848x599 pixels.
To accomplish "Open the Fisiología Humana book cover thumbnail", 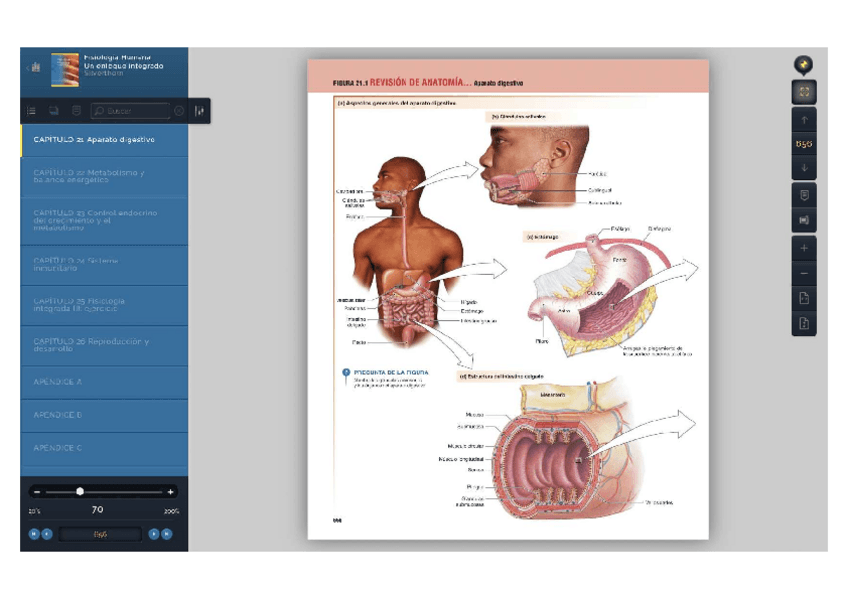I will tap(65, 70).
